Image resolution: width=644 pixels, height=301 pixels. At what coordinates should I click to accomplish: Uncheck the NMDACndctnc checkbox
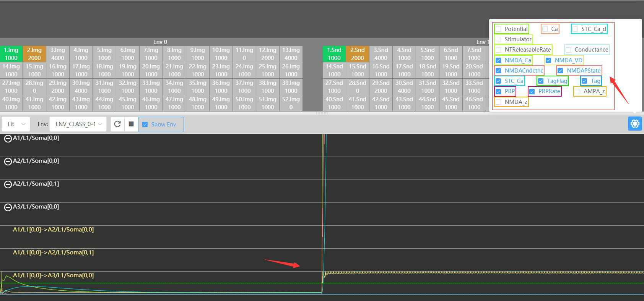tap(498, 71)
